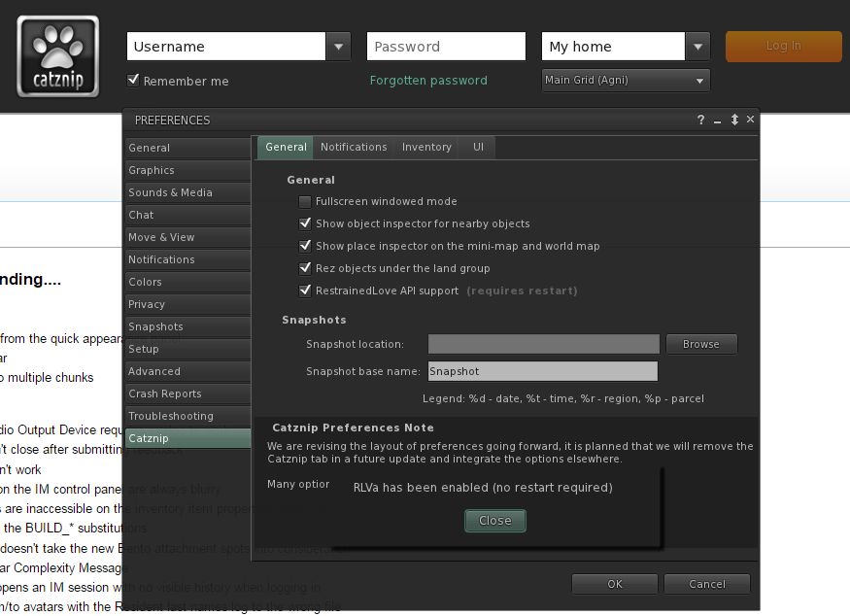Disable RestrainedLove API support
Viewport: 850px width, 616px height.
coord(305,291)
